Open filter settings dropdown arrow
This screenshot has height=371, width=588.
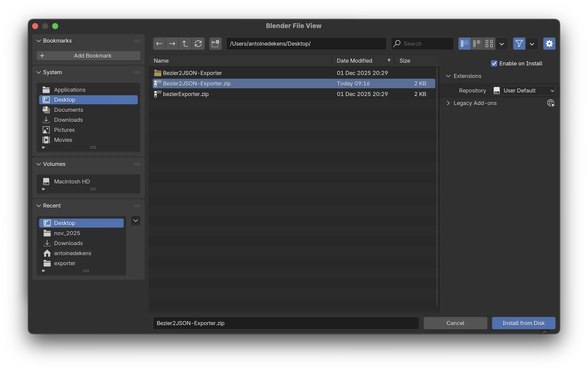532,44
